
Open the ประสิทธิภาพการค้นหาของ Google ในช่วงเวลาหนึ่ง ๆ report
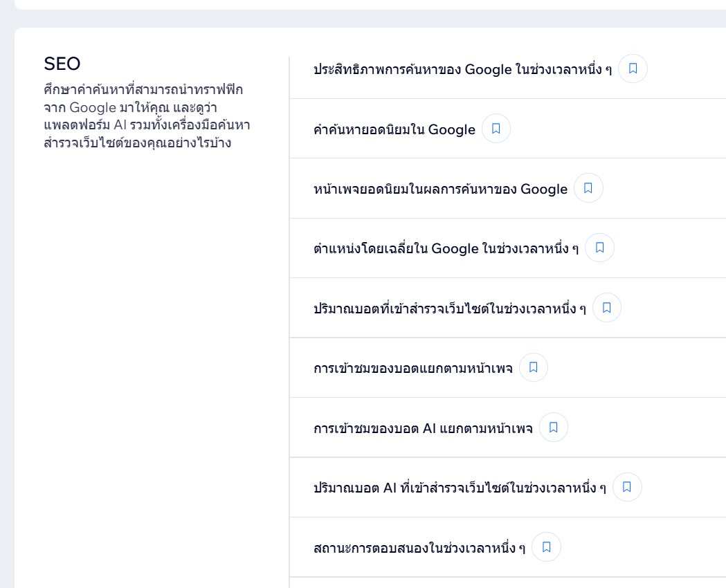tap(462, 69)
